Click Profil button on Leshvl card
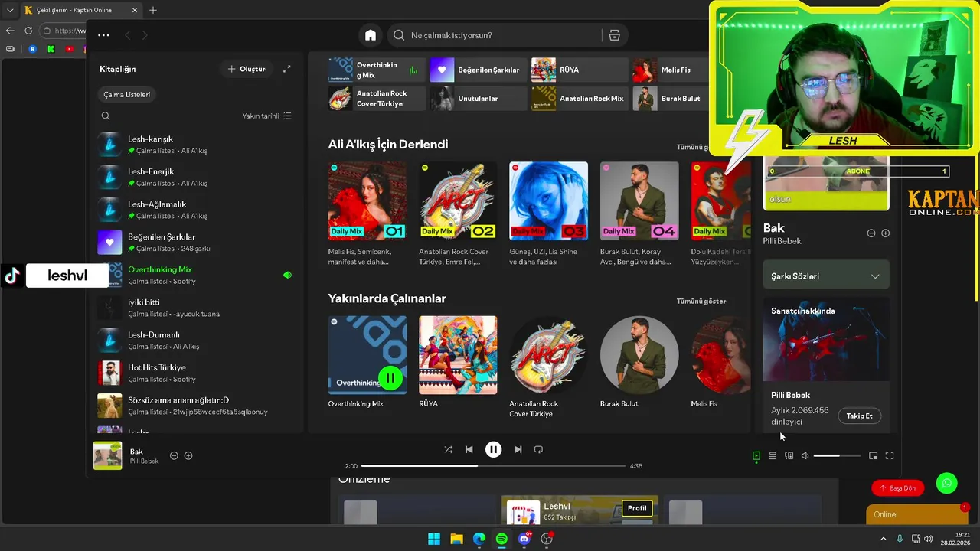This screenshot has width=980, height=551. click(x=637, y=508)
